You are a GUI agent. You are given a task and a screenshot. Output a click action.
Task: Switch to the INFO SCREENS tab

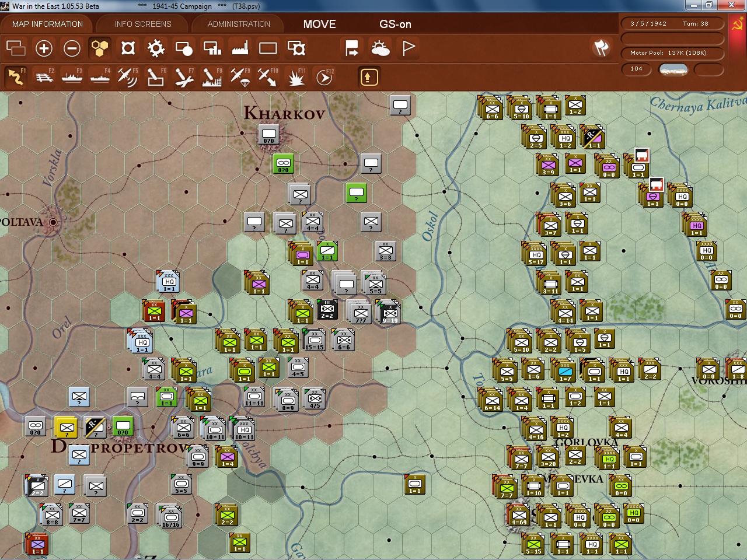143,24
